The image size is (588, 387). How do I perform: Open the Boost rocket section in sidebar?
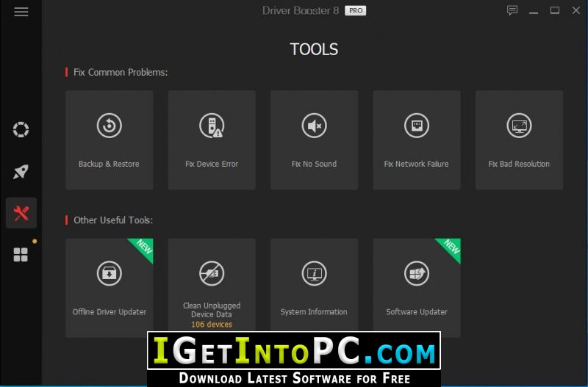[21, 172]
